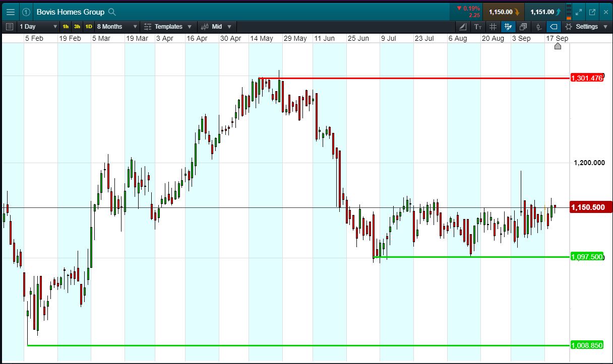Click the Bovis Homes Group title

[71, 12]
